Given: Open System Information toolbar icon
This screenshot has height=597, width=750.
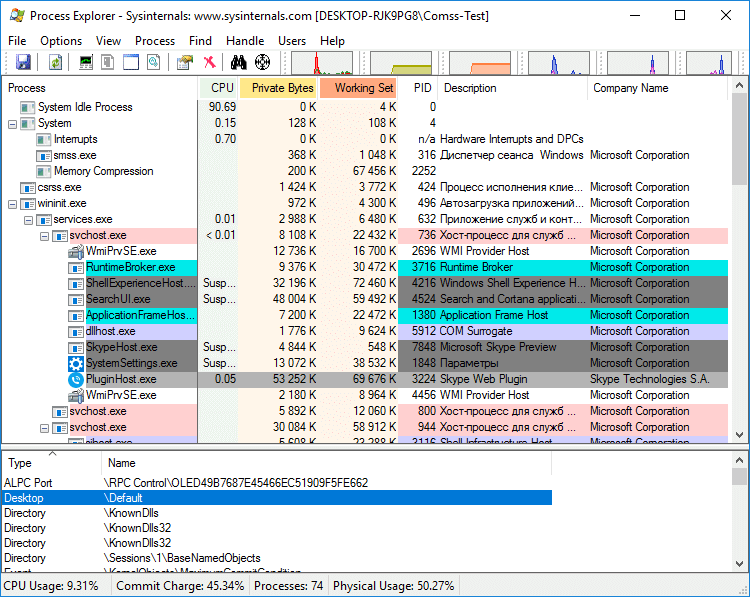Looking at the screenshot, I should 86,62.
